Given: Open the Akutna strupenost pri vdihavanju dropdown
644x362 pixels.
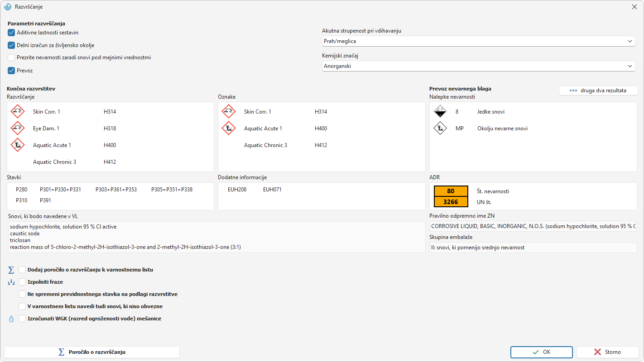Looking at the screenshot, I should click(478, 41).
